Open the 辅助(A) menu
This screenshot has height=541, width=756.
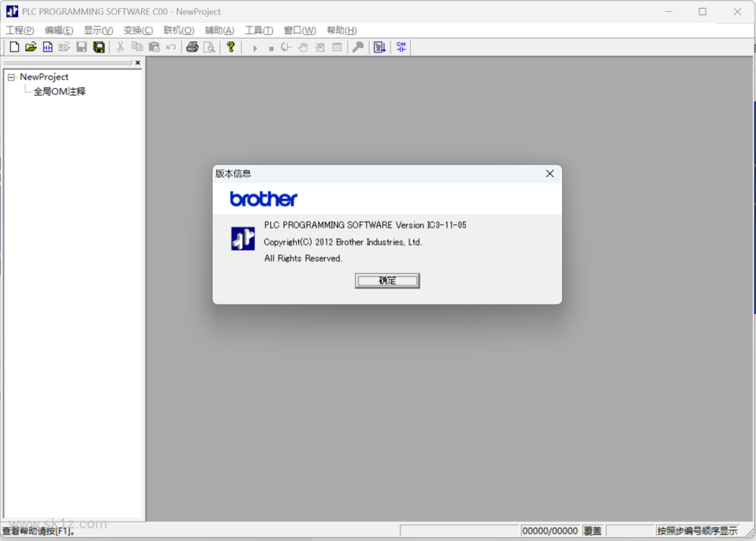click(219, 30)
